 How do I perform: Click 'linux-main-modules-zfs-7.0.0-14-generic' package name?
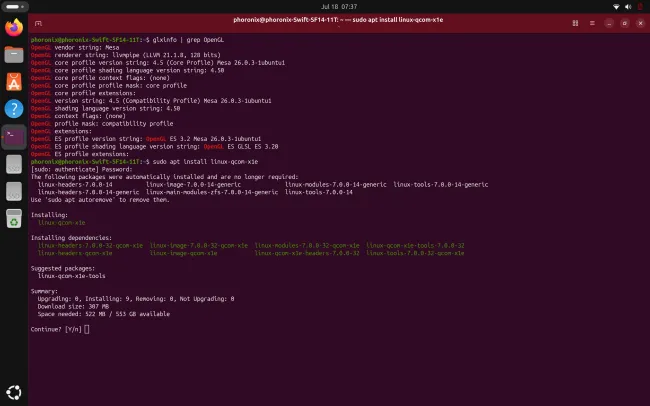212,192
